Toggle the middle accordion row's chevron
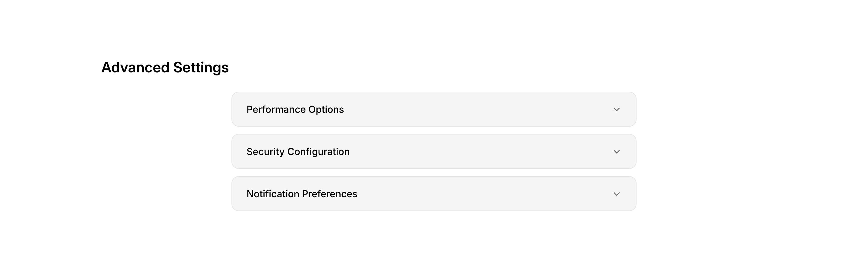The height and width of the screenshot is (269, 868). pos(616,152)
